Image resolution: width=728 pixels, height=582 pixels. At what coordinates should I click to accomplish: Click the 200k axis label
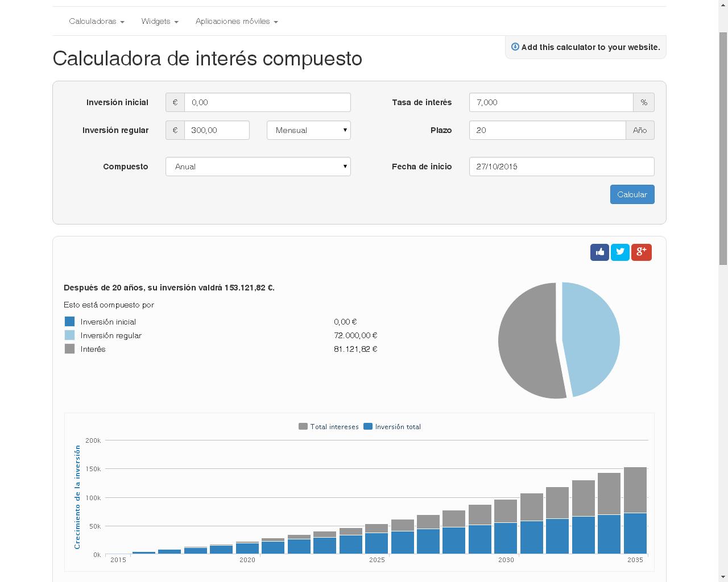[x=93, y=440]
